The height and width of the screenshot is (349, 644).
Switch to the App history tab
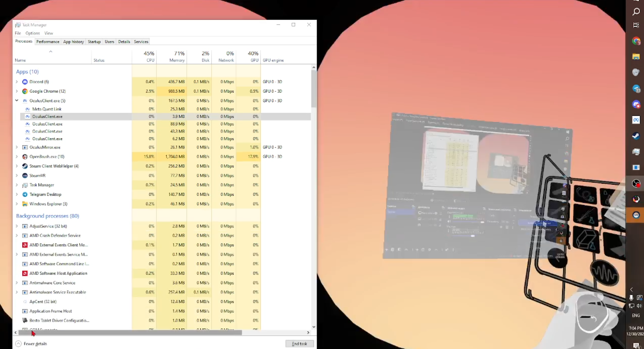74,42
